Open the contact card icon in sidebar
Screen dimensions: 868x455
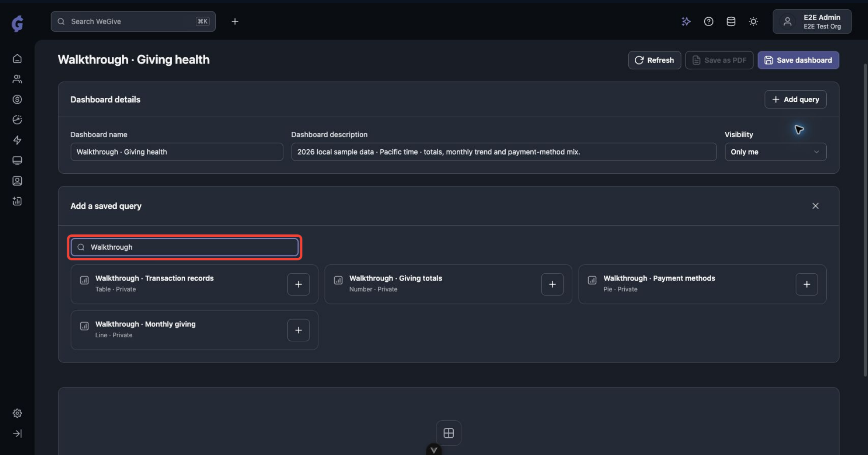pyautogui.click(x=17, y=181)
